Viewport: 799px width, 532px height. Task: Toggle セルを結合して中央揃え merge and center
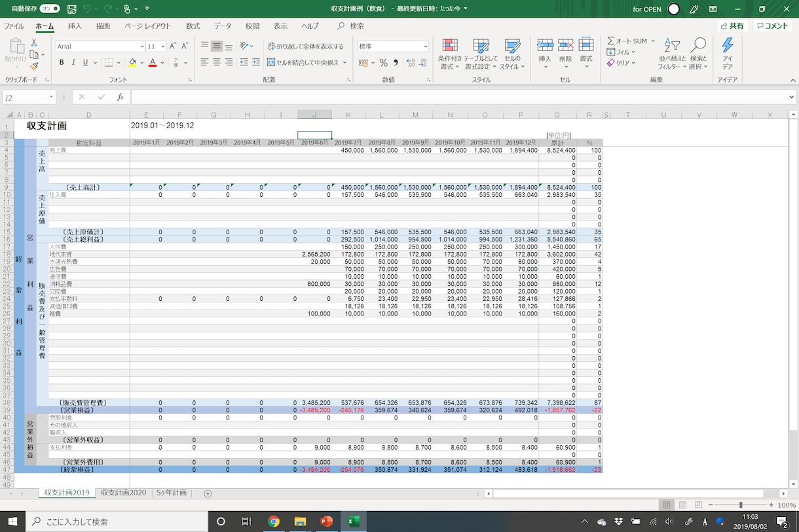click(303, 63)
